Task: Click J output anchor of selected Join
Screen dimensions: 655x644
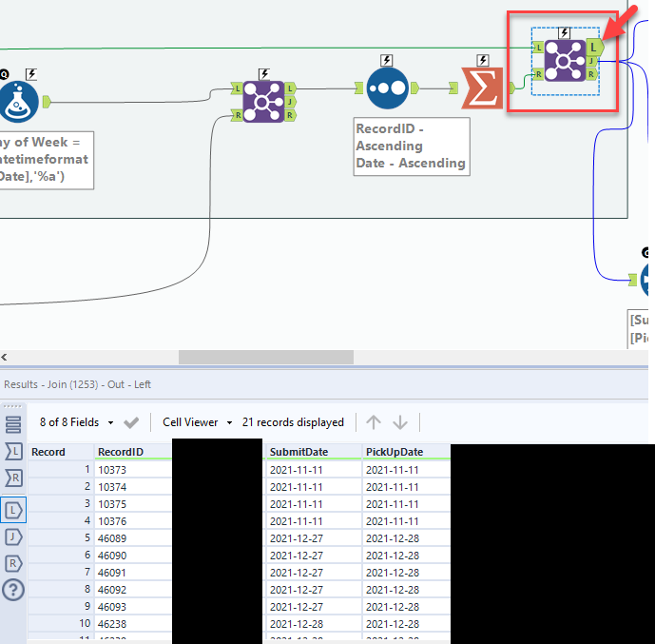Action: [x=591, y=62]
